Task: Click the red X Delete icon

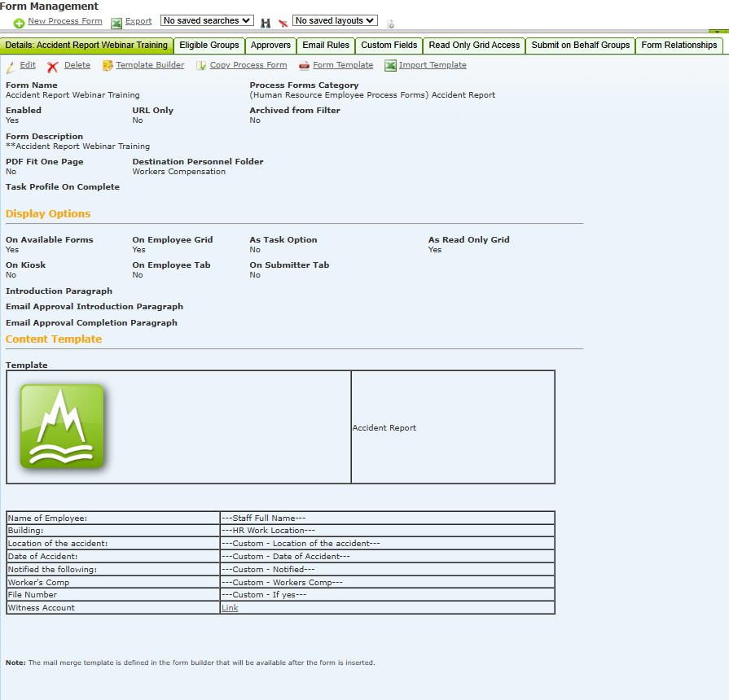Action: (x=52, y=68)
